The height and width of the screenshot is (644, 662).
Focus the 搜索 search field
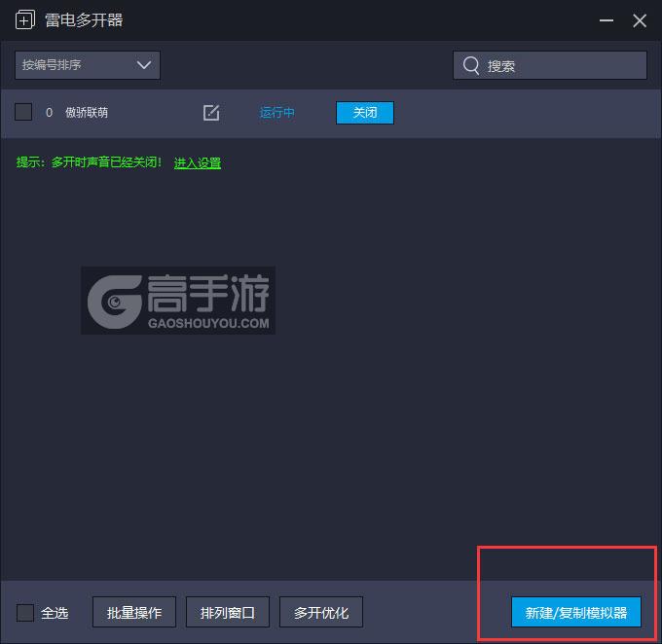click(x=550, y=65)
